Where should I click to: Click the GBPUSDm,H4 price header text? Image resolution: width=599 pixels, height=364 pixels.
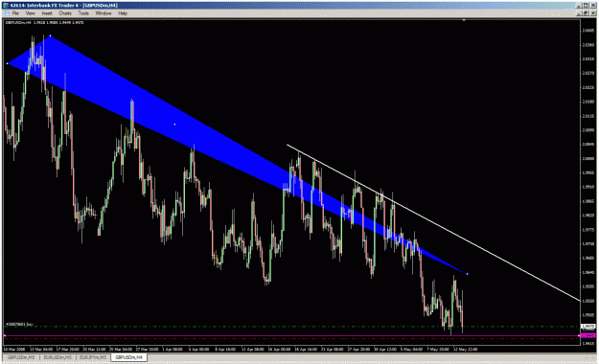(44, 23)
